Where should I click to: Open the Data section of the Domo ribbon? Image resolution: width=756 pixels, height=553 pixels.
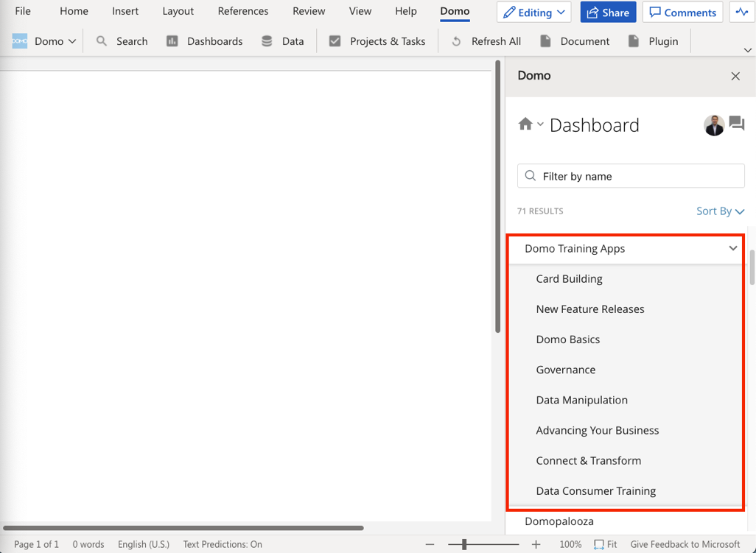283,41
